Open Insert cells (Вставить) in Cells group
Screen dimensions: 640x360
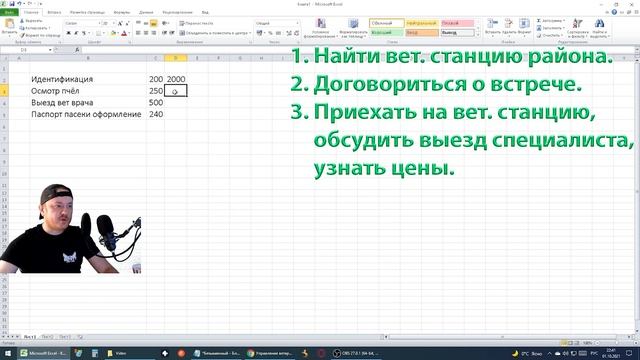coord(493,27)
